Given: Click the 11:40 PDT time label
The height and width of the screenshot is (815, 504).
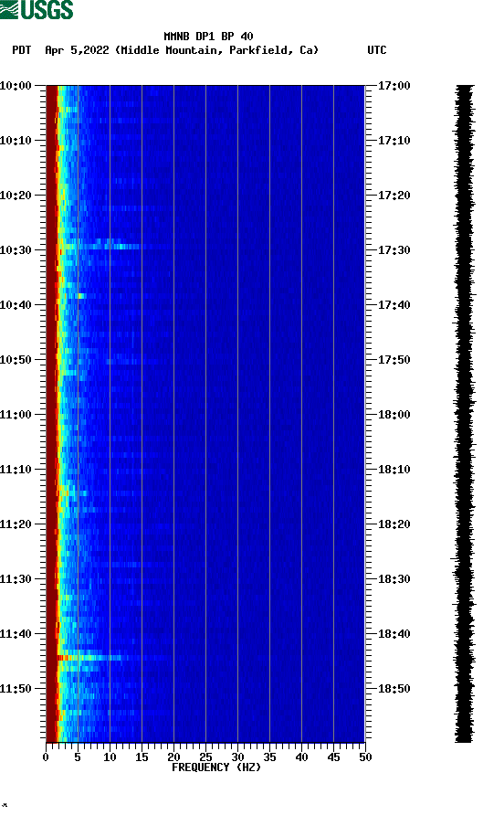Looking at the screenshot, I should coord(16,633).
